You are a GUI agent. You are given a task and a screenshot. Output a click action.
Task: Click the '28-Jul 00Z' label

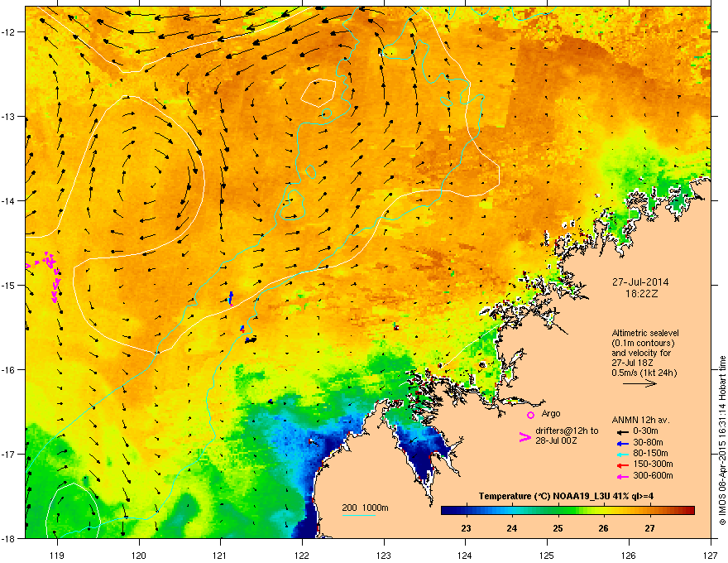[x=556, y=440]
